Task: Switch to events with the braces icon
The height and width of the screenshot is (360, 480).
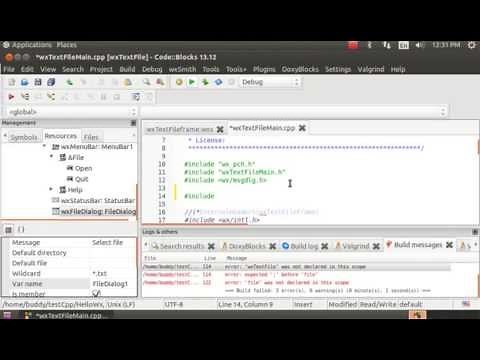Action: tap(21, 229)
